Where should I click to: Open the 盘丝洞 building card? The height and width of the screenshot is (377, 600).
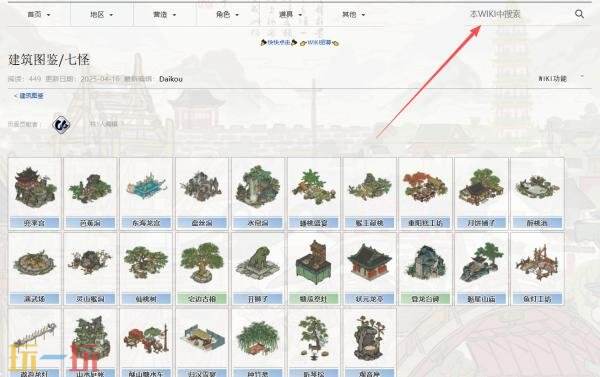click(x=202, y=194)
